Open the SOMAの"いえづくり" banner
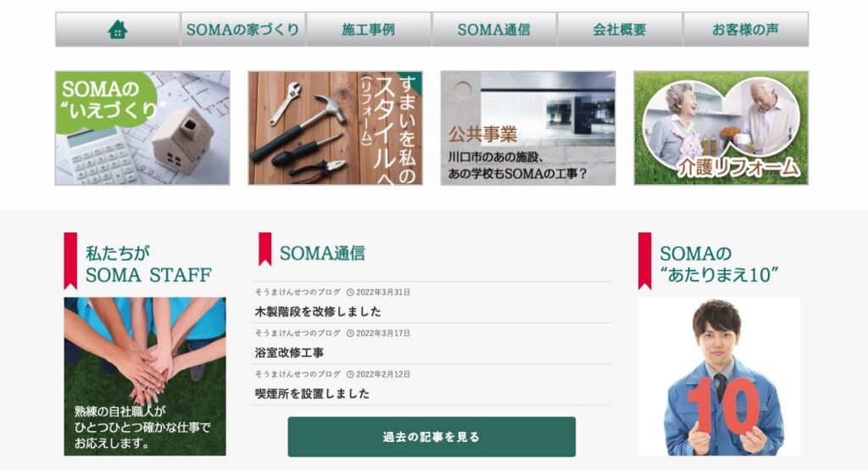868x470 pixels. pos(142,128)
